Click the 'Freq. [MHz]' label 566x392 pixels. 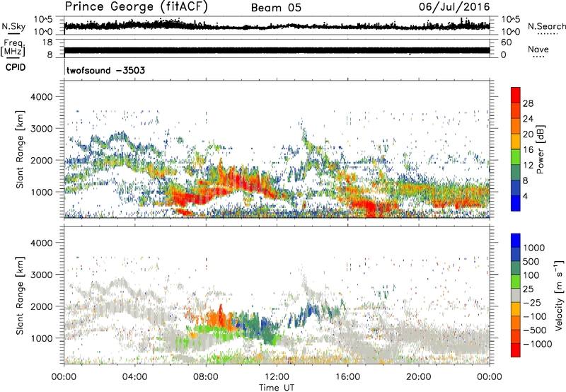[x=13, y=48]
